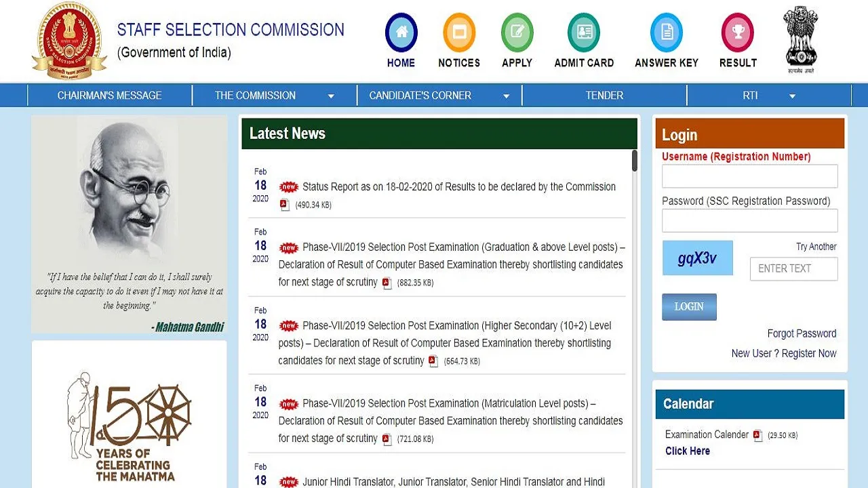Open the PDF icon for Status Report
Image resolution: width=868 pixels, height=488 pixels.
tap(285, 205)
